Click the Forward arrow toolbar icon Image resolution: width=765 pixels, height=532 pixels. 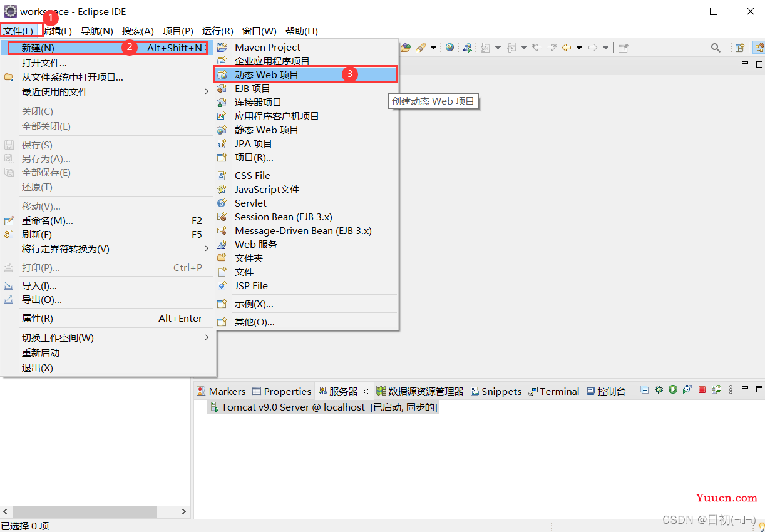coord(592,48)
